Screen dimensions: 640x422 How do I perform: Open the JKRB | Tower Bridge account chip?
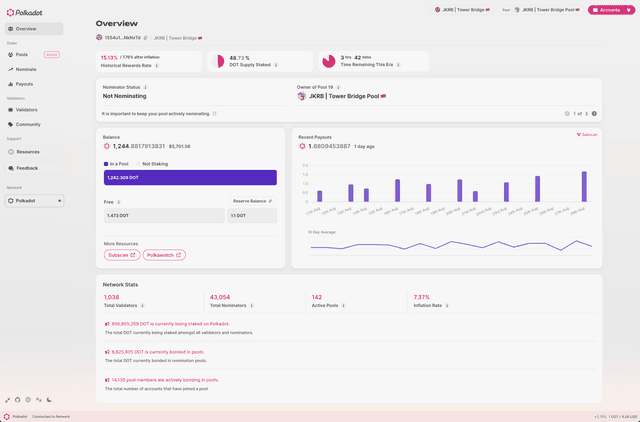(462, 10)
